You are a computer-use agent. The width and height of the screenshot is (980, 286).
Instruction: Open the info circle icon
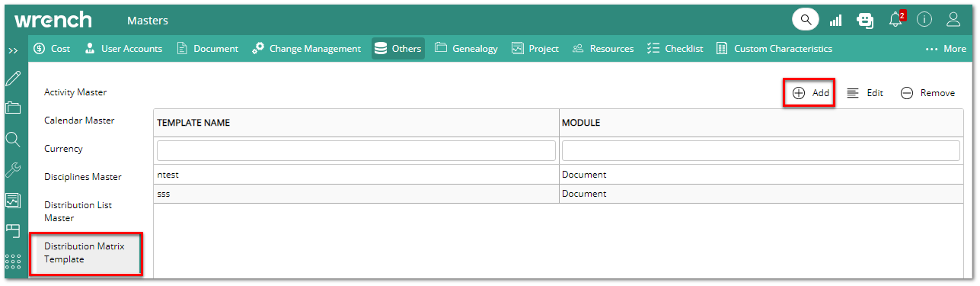point(924,20)
